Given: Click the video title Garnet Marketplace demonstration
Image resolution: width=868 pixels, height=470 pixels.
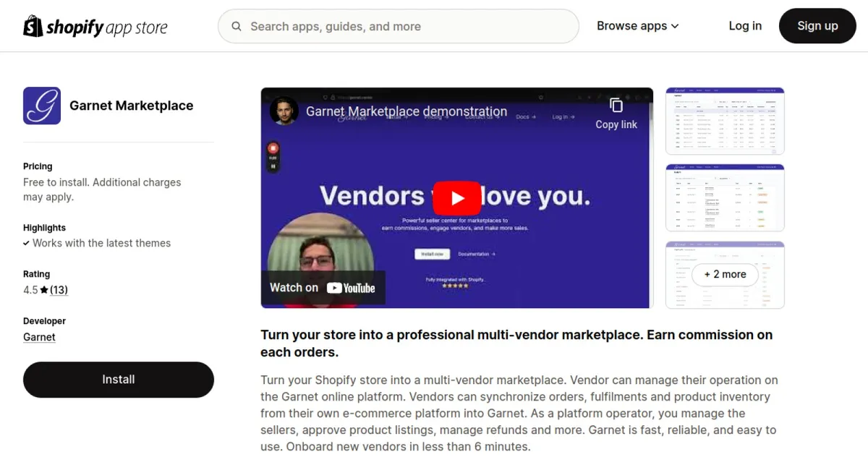Looking at the screenshot, I should (407, 111).
